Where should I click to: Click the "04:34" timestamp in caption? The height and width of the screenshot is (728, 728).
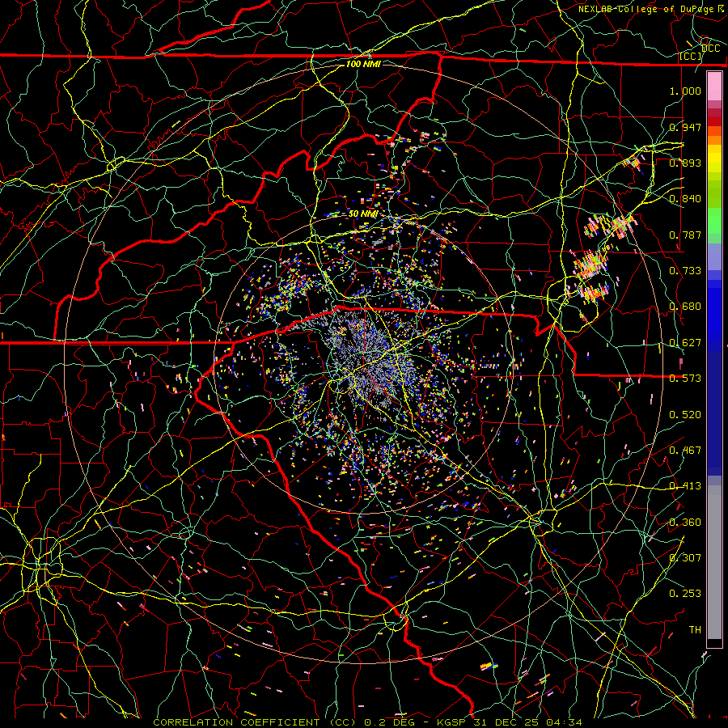click(564, 722)
